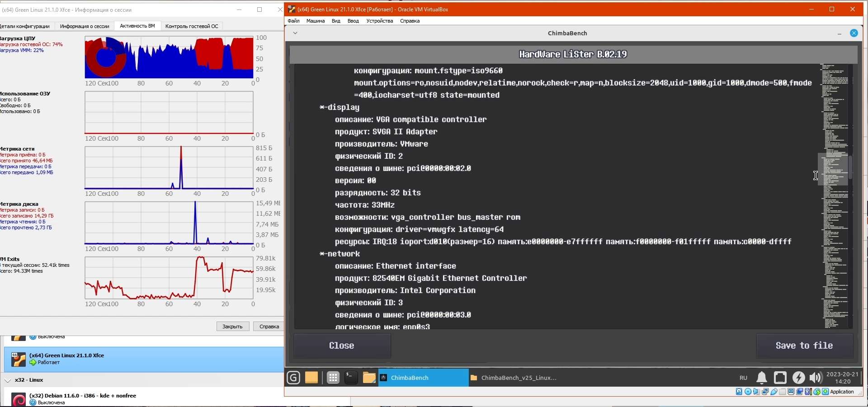Click the display indicator in VirtualBox status bar

pyautogui.click(x=791, y=392)
